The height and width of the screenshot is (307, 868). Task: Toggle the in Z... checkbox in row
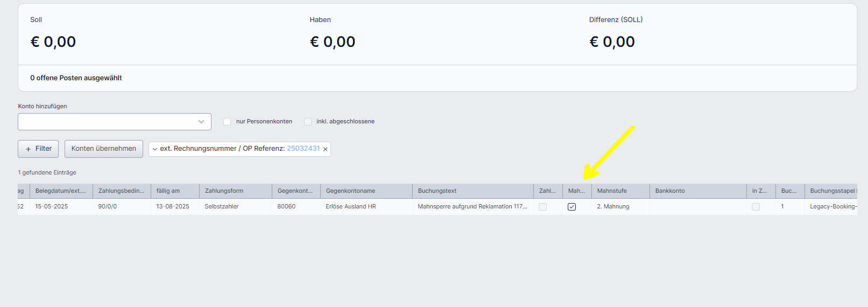coord(756,207)
